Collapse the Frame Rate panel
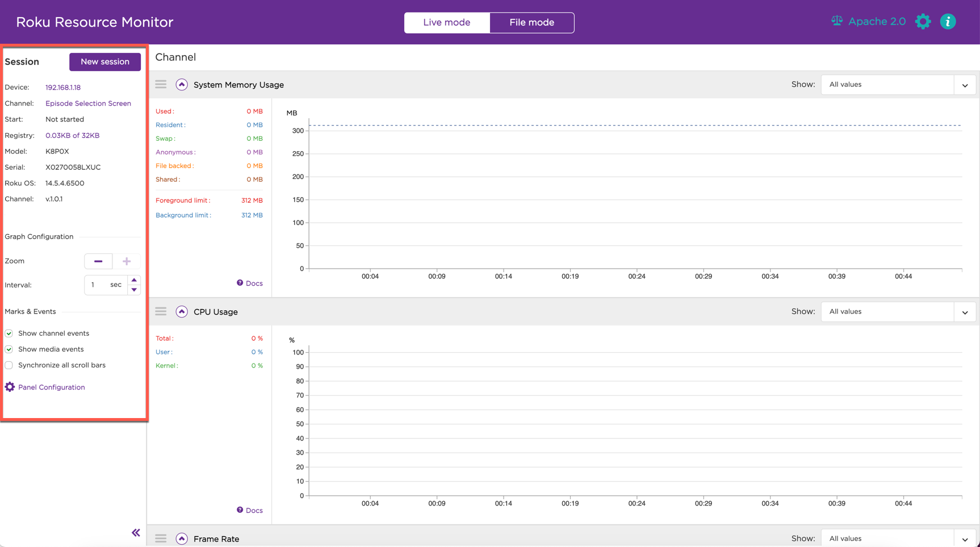Image resolution: width=980 pixels, height=547 pixels. 182,538
